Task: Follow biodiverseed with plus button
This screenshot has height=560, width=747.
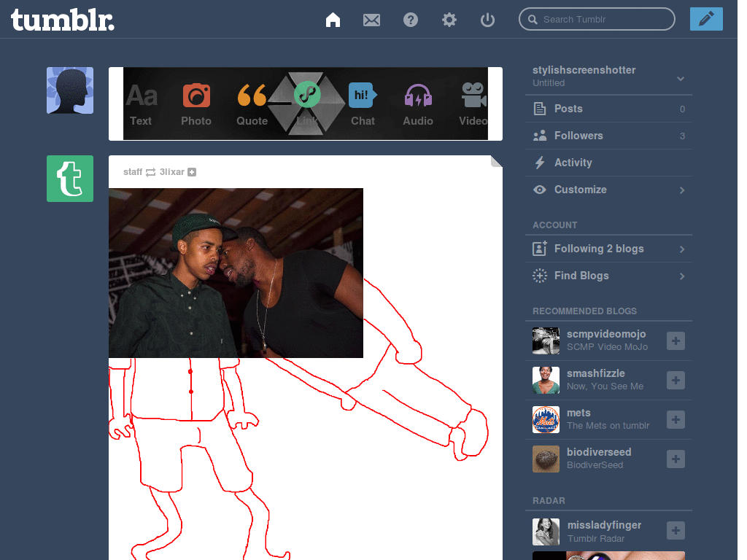Action: 676,459
